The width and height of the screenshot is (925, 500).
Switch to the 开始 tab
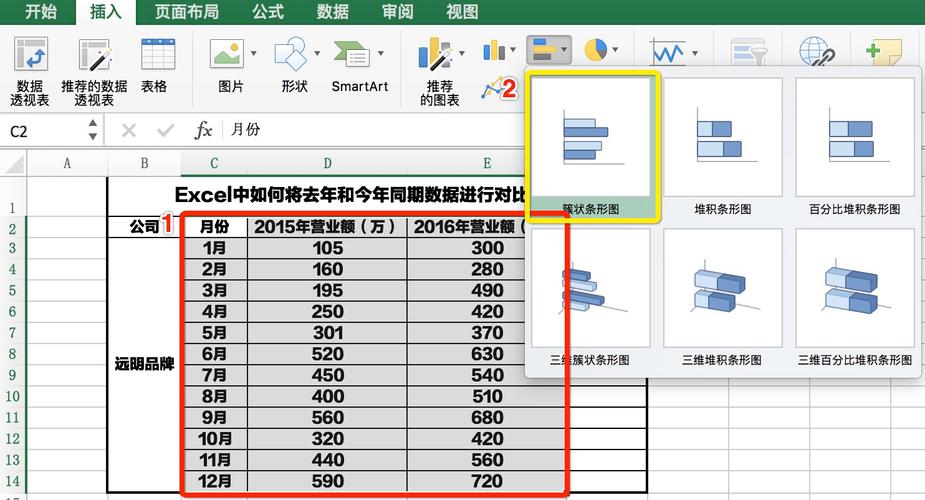tap(41, 12)
